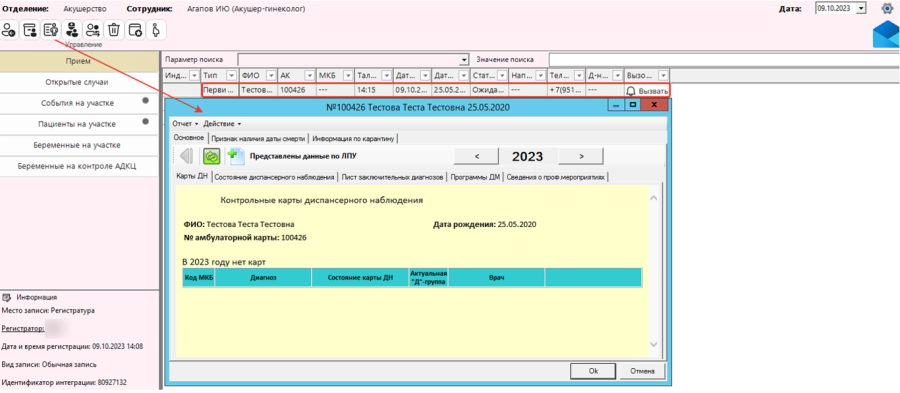Click the pregnant woman icon in toolbar
Image resolution: width=900 pixels, height=393 pixels.
(156, 30)
